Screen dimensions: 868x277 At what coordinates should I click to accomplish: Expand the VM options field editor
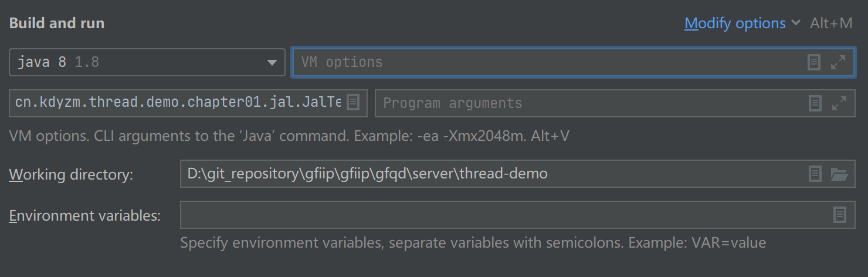839,62
